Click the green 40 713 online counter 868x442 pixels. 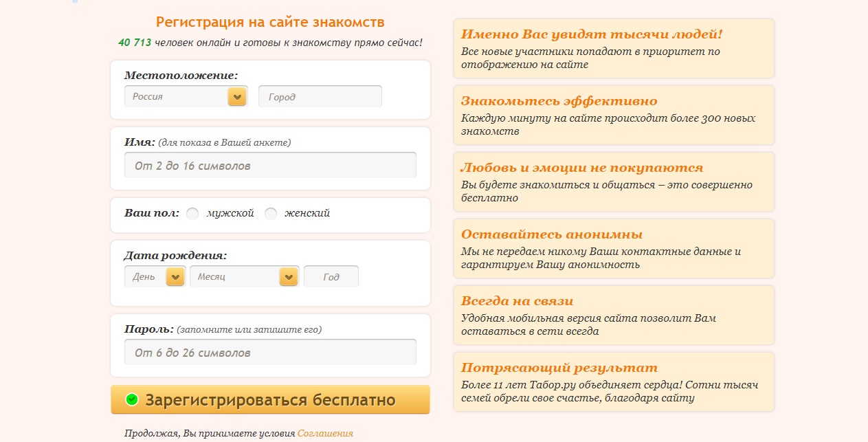pos(135,43)
